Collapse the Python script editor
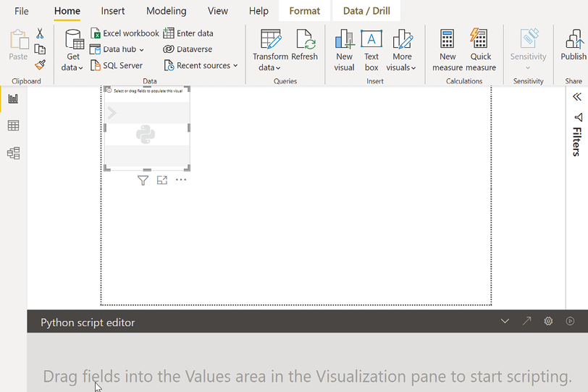Viewport: 588px width, 392px height. tap(505, 321)
